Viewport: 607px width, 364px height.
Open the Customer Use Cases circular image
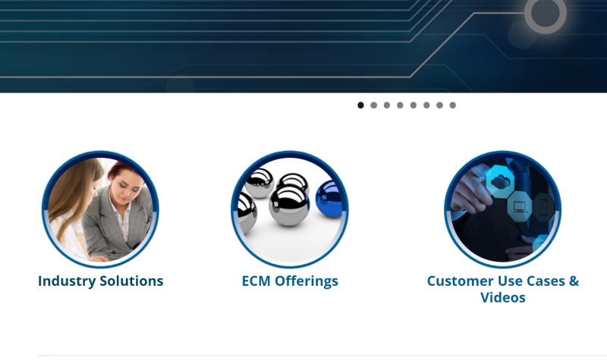point(502,209)
